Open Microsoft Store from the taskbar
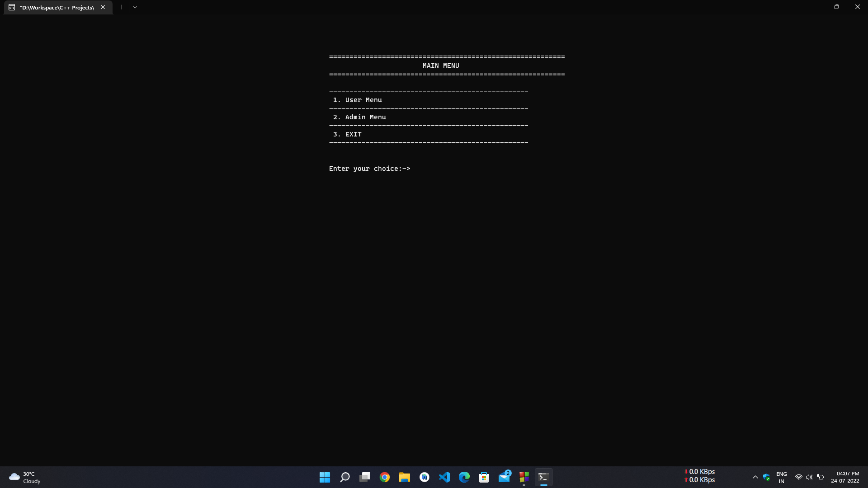This screenshot has height=488, width=868. 484,477
